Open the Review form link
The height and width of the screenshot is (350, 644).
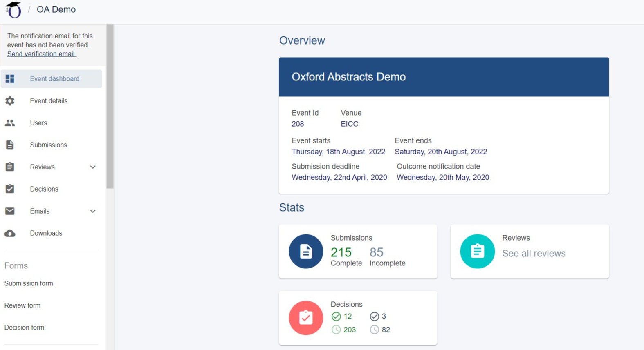pos(22,305)
